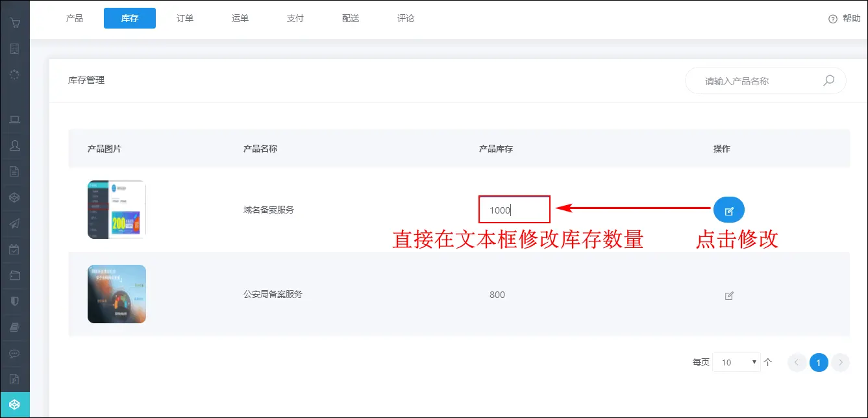Click the 帮助 help link
Screen dimensions: 868x418
coord(845,18)
